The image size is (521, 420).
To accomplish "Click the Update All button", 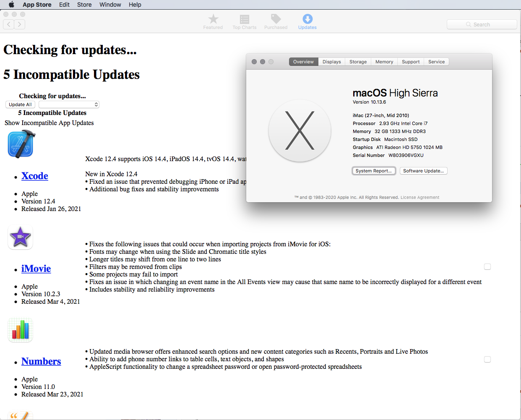I will tap(20, 104).
